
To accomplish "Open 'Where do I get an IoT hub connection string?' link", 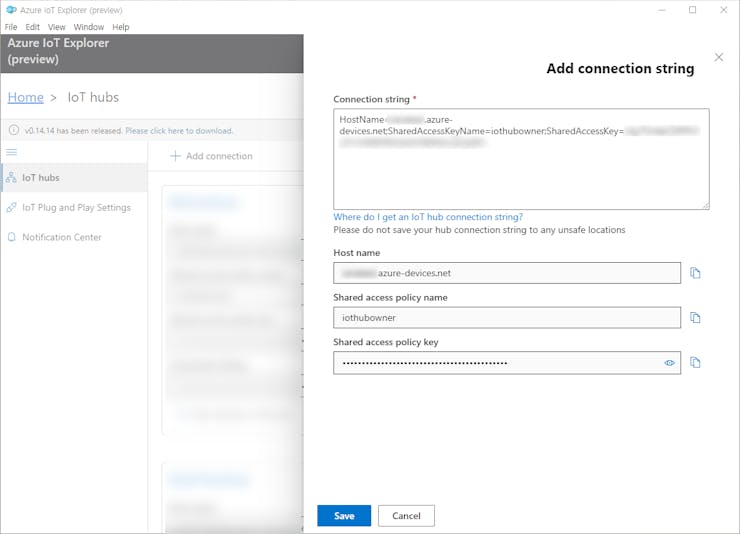I will (428, 217).
